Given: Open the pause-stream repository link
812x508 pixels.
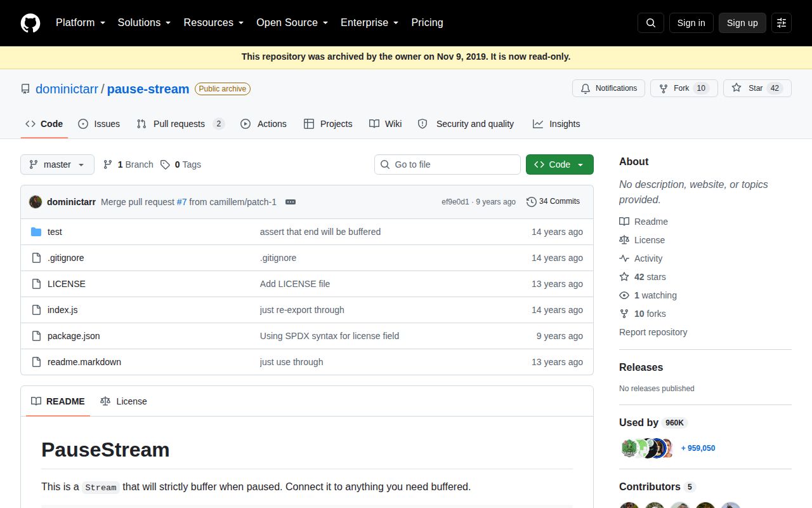Looking at the screenshot, I should tap(148, 89).
